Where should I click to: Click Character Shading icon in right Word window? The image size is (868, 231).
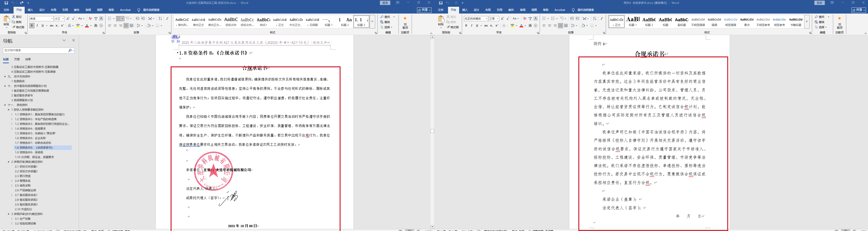[x=530, y=26]
